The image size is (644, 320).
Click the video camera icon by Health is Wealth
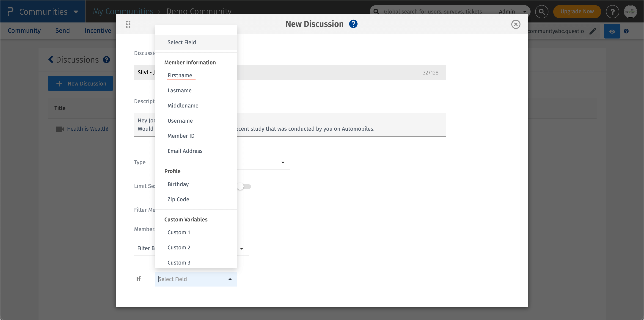[x=60, y=129]
